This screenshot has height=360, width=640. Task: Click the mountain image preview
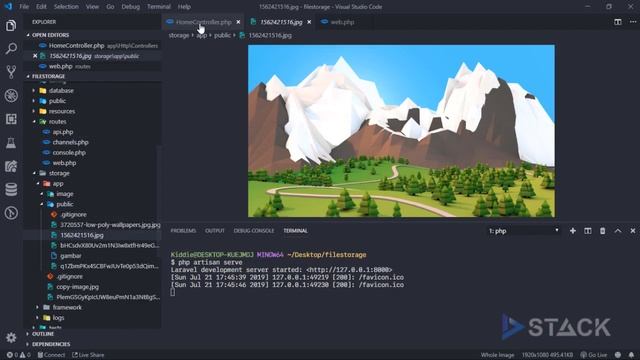(401, 131)
